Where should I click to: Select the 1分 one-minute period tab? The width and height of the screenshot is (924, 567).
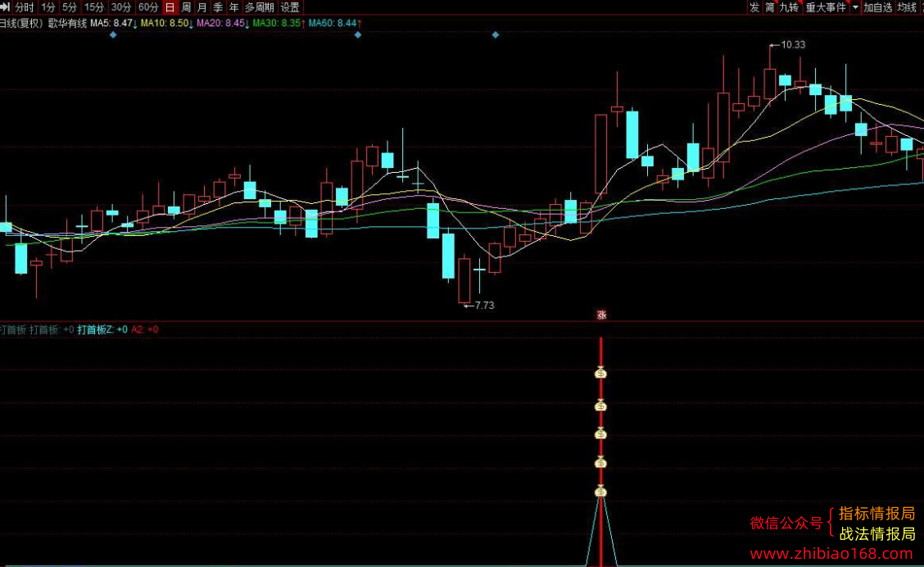(48, 7)
